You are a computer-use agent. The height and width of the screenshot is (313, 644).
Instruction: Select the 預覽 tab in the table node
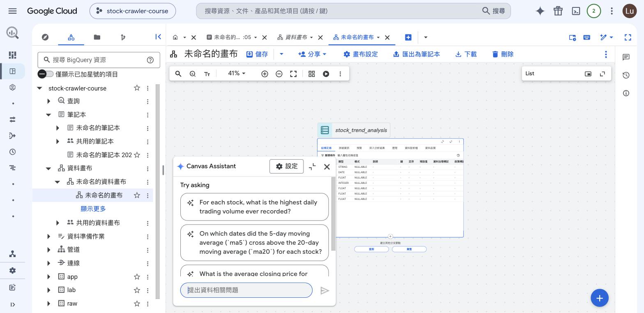(359, 148)
